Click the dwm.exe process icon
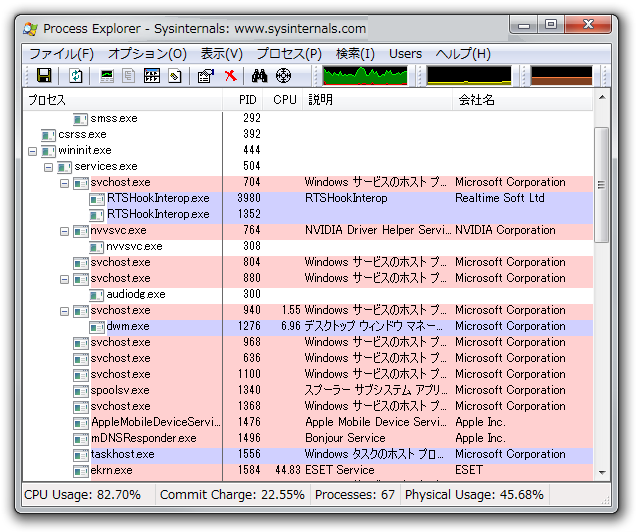The width and height of the screenshot is (637, 532). tap(97, 327)
